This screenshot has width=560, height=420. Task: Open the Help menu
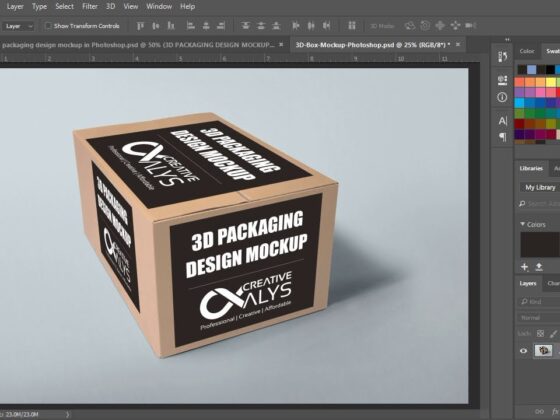tap(188, 6)
